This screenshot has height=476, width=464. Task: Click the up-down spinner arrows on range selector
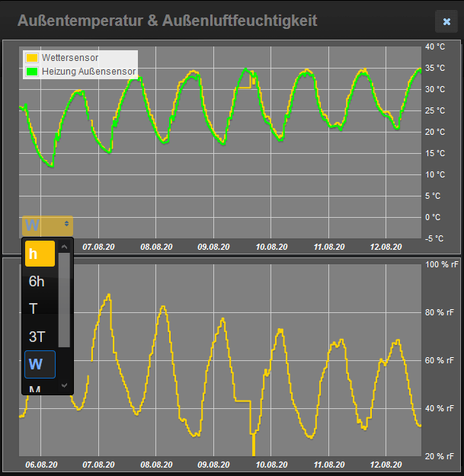[68, 224]
